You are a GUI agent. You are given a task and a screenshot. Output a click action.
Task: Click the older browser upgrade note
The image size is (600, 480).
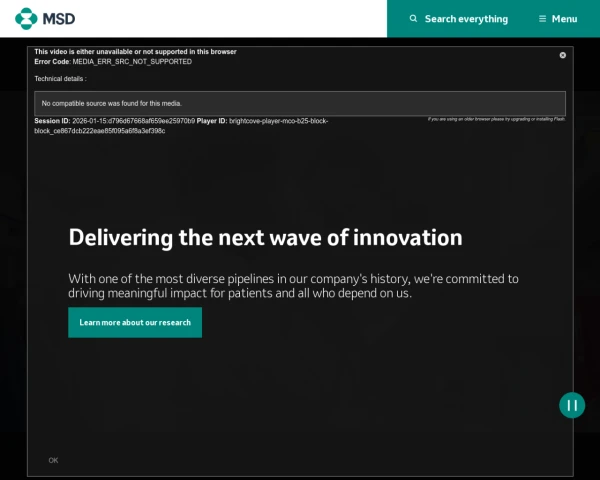[496, 119]
